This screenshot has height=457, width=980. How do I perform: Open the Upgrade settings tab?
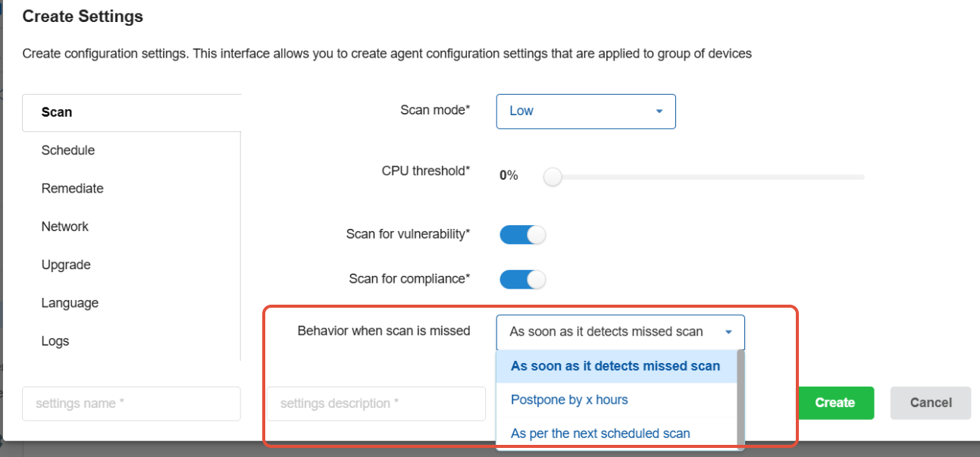tap(66, 264)
